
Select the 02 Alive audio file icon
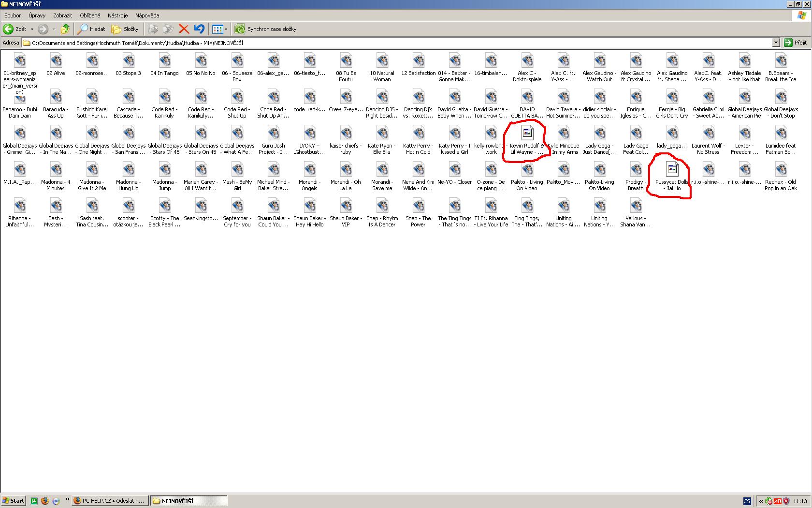click(x=56, y=60)
